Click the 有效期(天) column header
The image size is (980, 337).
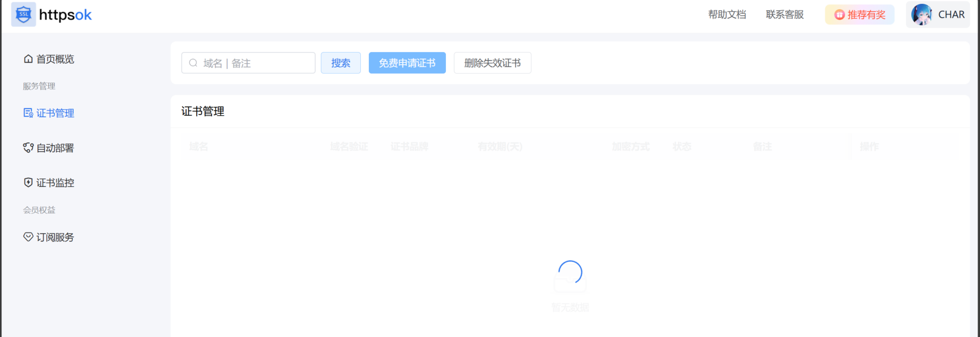click(x=500, y=147)
